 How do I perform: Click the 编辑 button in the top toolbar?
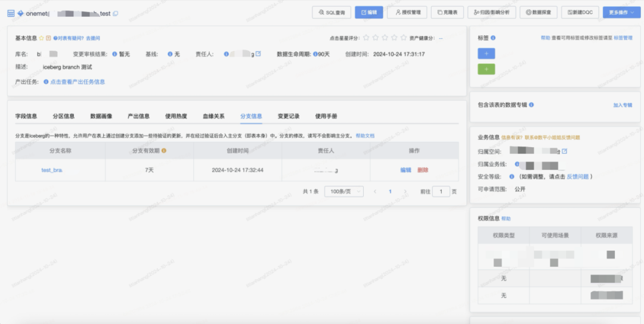(369, 13)
